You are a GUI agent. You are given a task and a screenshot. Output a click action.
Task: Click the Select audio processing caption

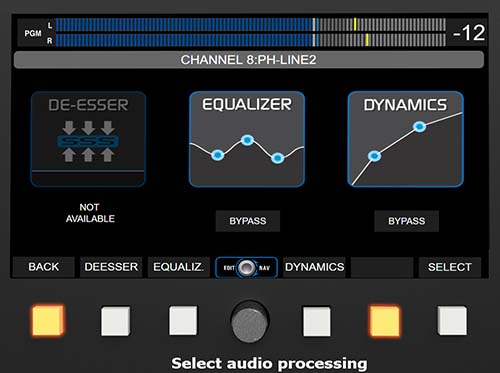point(269,363)
